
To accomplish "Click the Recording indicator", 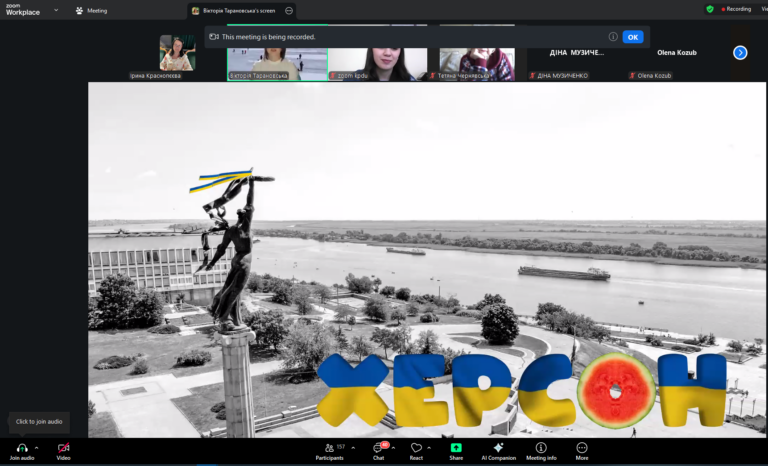I will 736,9.
